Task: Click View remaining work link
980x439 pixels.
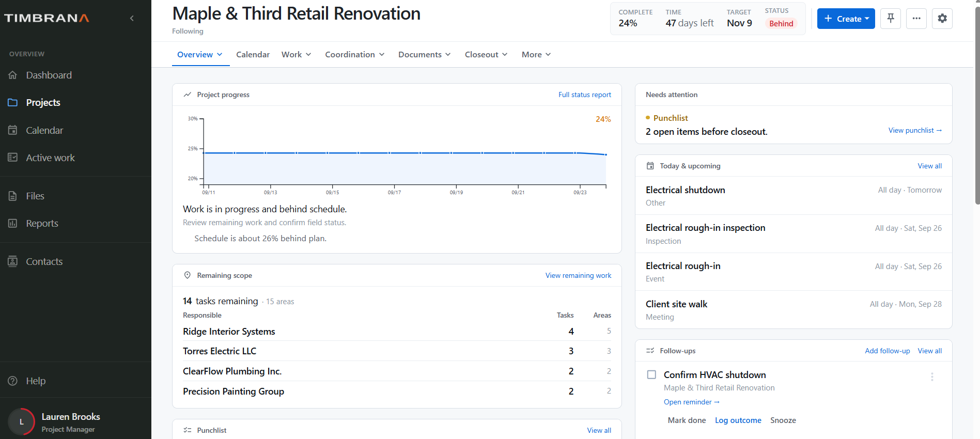Action: click(578, 275)
